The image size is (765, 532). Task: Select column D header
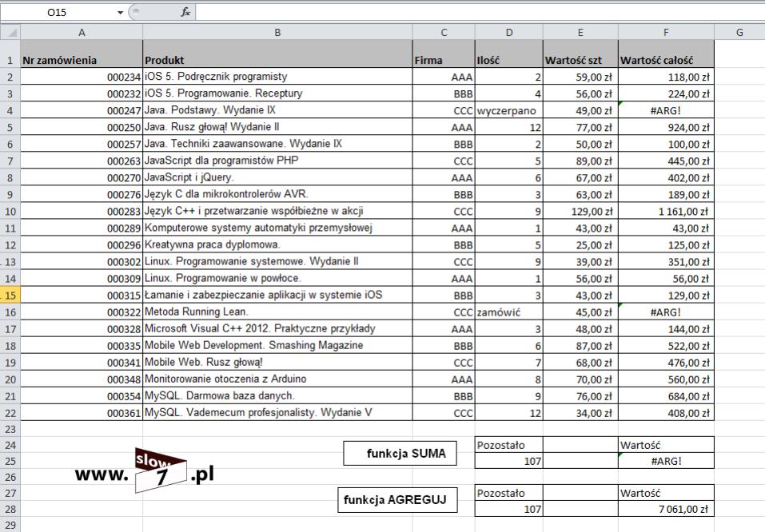click(x=509, y=33)
